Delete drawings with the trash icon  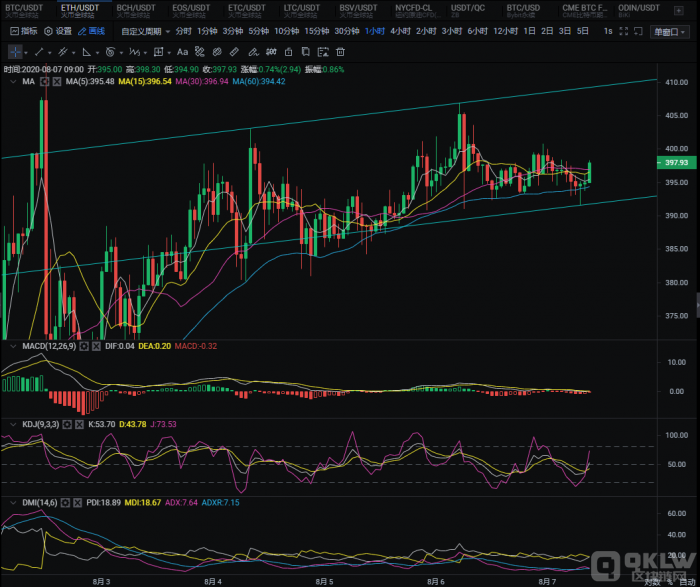(340, 52)
